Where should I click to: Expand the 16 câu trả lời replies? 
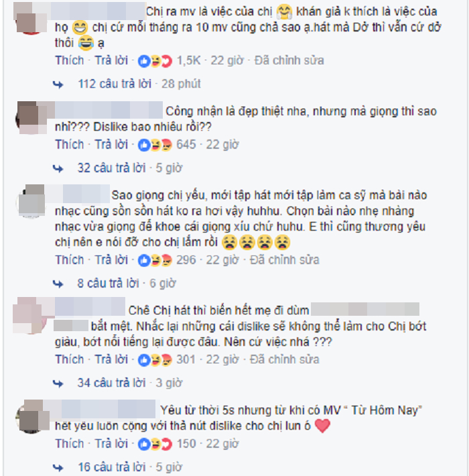[x=111, y=467]
